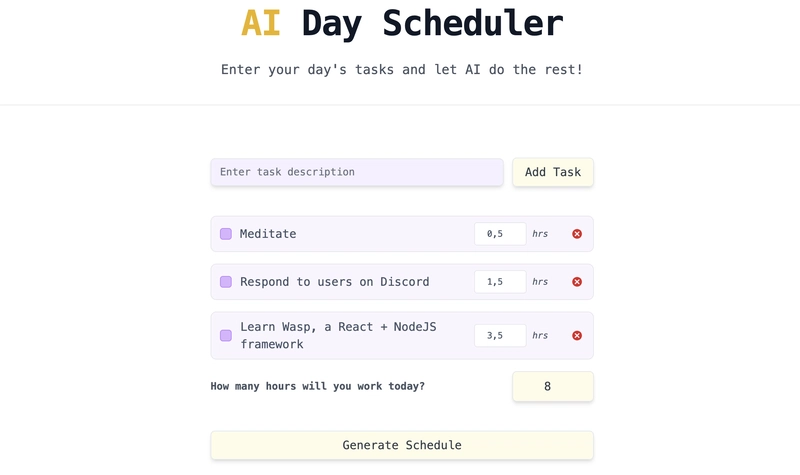Image resolution: width=800 pixels, height=475 pixels.
Task: Edit the Meditate hours field showing 0,5
Action: point(500,234)
